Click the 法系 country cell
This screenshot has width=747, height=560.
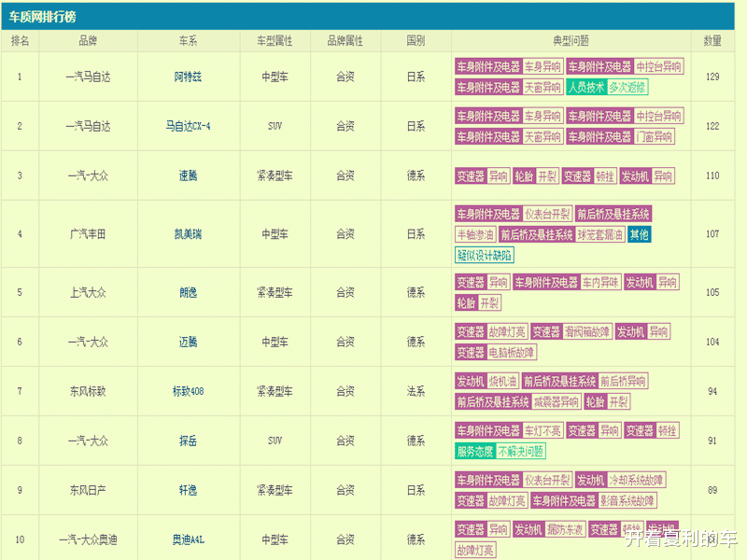416,391
